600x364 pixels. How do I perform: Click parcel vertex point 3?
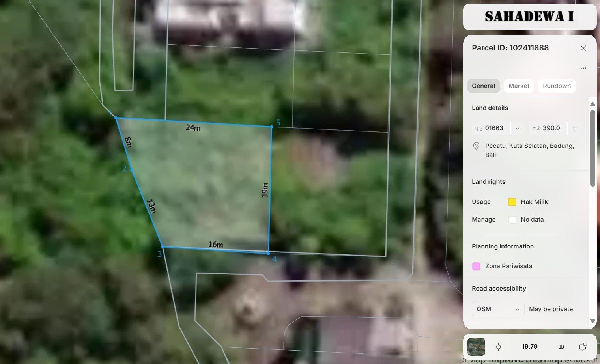coord(163,247)
